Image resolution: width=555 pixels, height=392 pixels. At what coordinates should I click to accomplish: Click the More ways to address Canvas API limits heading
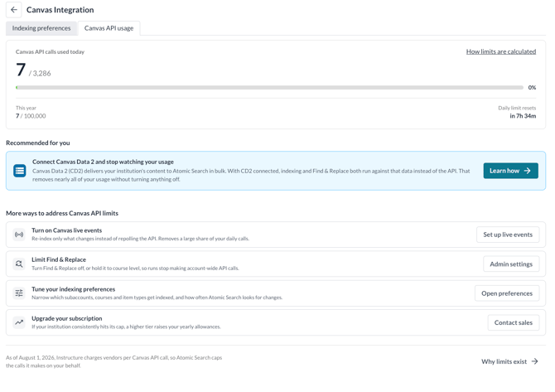pos(62,214)
